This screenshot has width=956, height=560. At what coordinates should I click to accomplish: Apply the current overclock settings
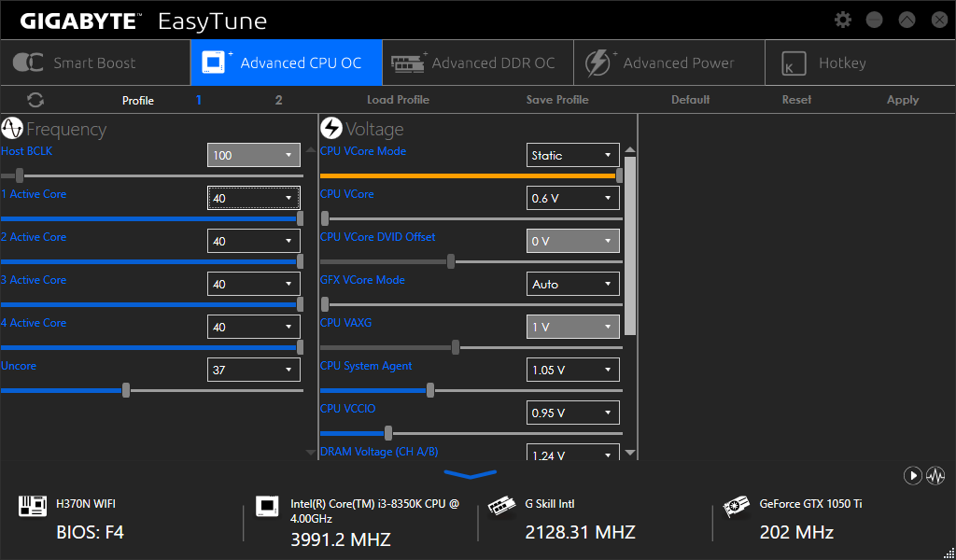pyautogui.click(x=903, y=100)
